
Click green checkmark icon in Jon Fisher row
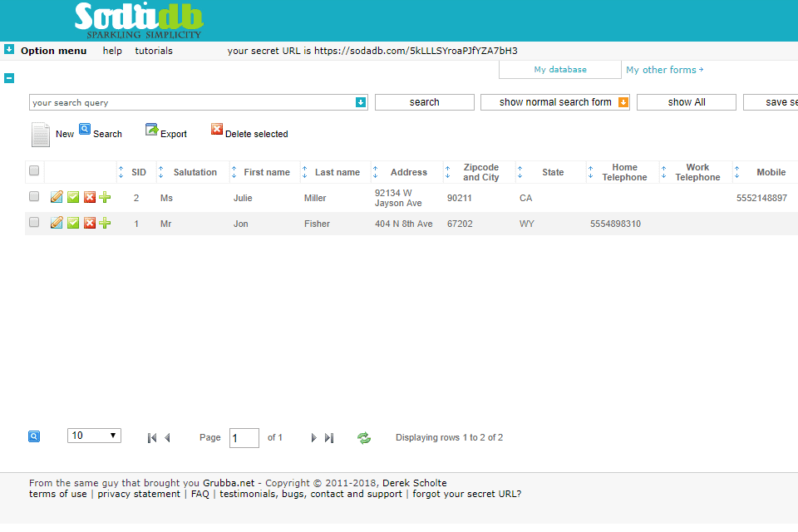coord(73,224)
